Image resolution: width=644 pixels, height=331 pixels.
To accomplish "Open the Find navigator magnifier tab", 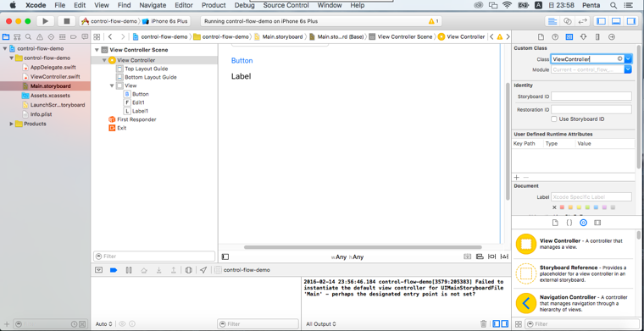I will pyautogui.click(x=28, y=36).
